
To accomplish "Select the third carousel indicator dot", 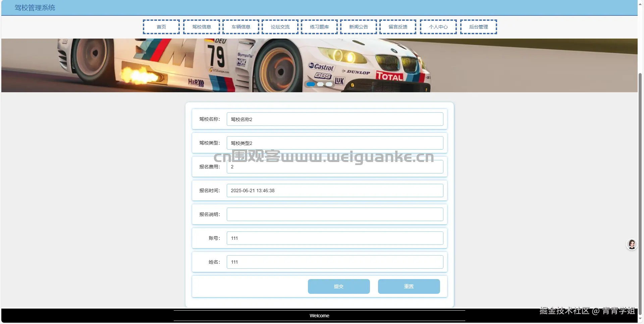I will pos(329,84).
